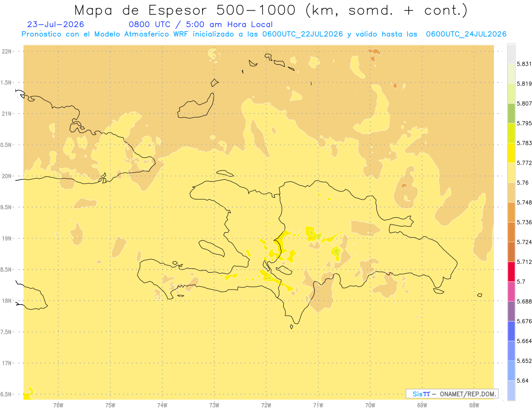Click the colorbar value "5.7"

[x=521, y=282]
